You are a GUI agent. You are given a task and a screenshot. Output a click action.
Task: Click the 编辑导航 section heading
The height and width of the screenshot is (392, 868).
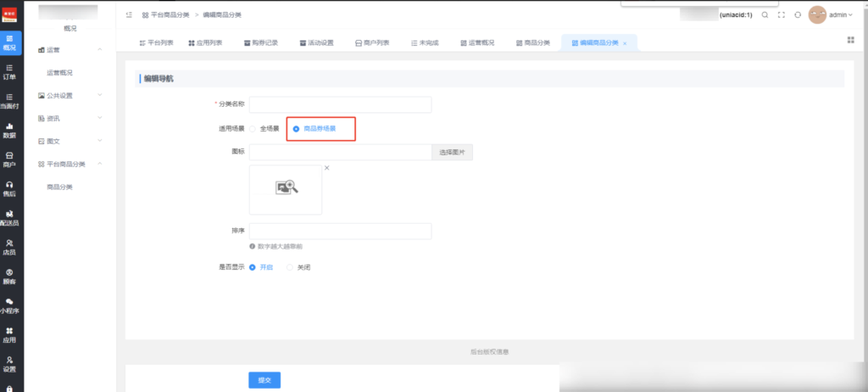[159, 79]
